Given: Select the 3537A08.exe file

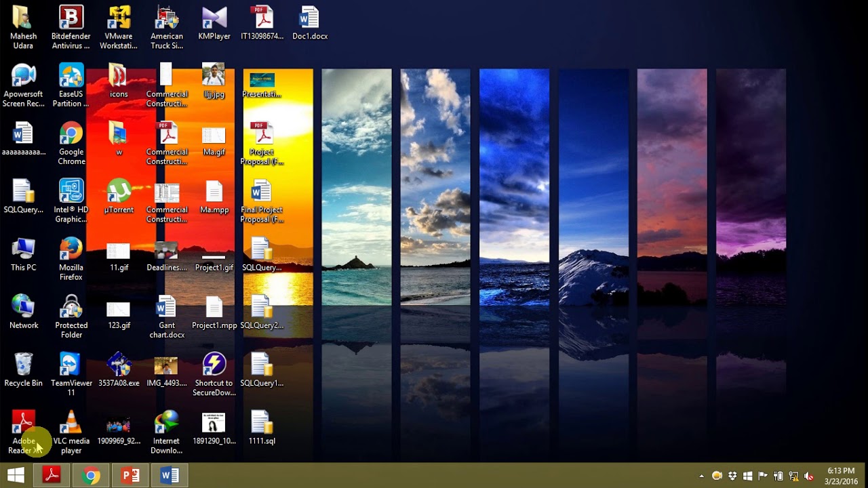Looking at the screenshot, I should (119, 369).
